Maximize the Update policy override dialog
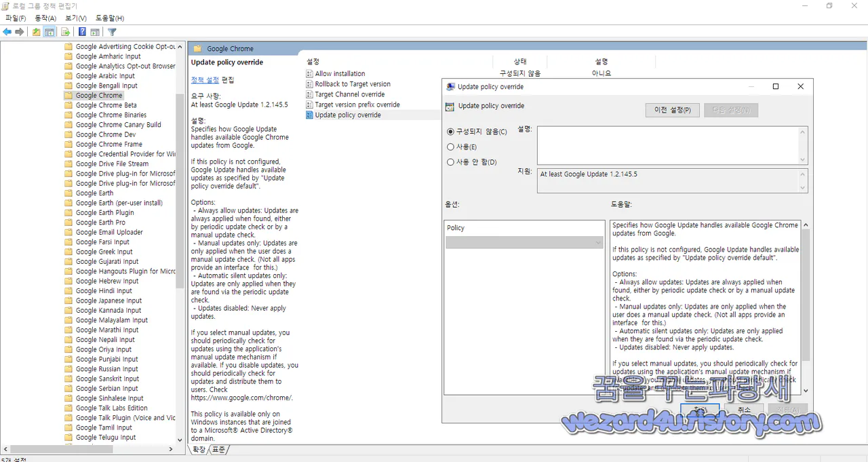This screenshot has height=462, width=868. tap(776, 87)
